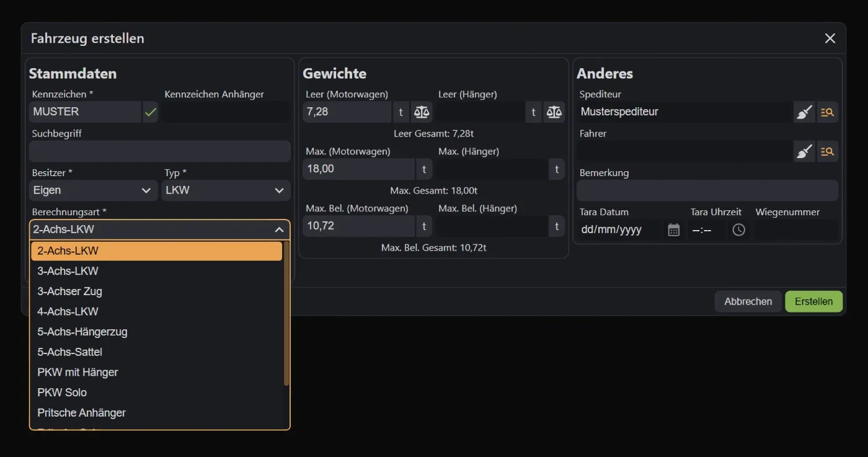Select PKW mit Hänger option
The height and width of the screenshot is (457, 868).
(157, 373)
